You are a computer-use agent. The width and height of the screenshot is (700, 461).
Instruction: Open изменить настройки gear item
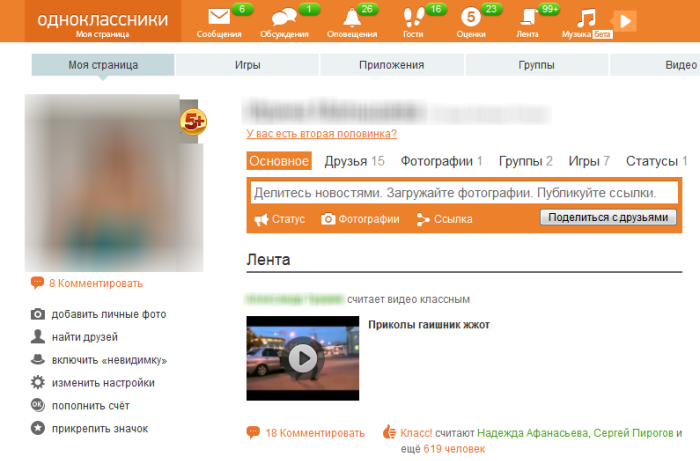103,383
